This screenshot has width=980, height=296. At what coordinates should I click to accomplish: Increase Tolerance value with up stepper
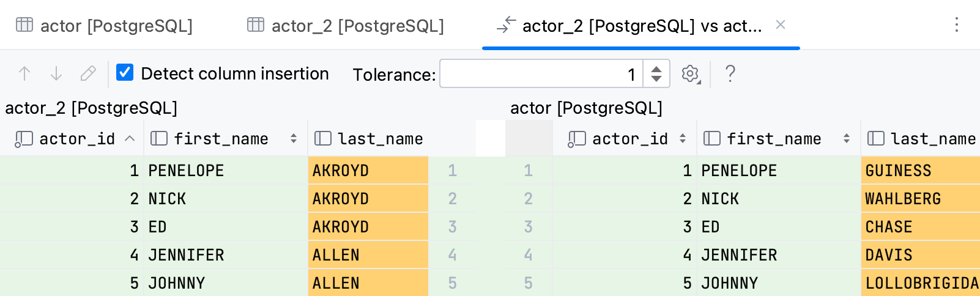(x=656, y=68)
